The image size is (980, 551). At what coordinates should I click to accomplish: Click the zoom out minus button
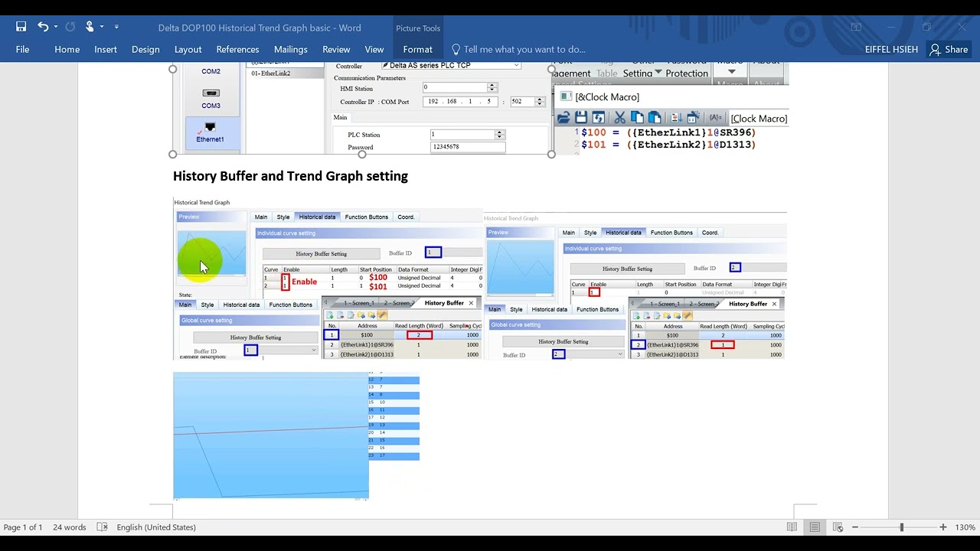click(855, 527)
